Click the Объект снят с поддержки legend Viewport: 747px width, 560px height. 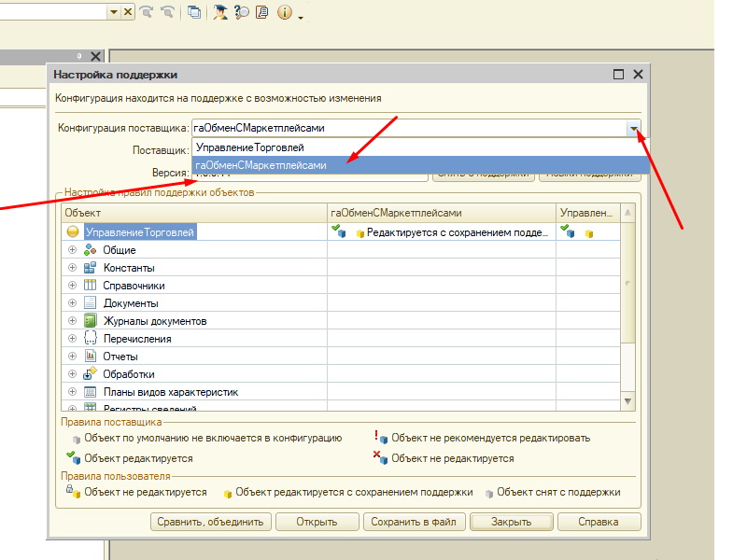coord(558,493)
